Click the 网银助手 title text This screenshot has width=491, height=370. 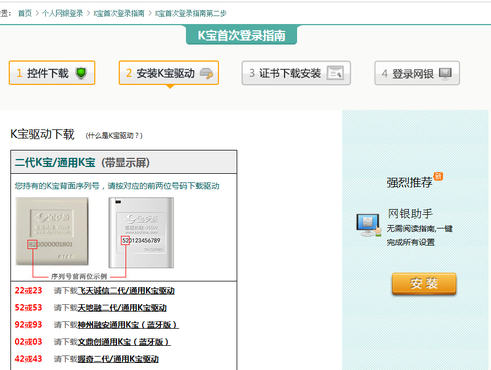(x=410, y=213)
